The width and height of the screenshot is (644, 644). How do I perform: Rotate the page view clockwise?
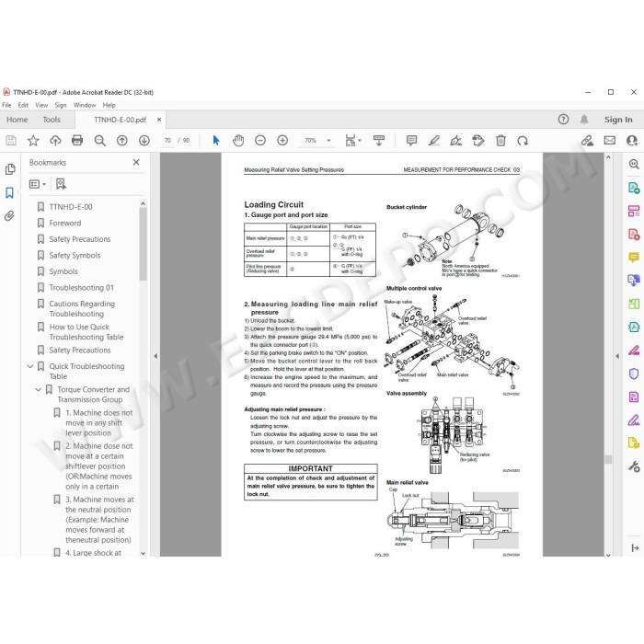(523, 141)
